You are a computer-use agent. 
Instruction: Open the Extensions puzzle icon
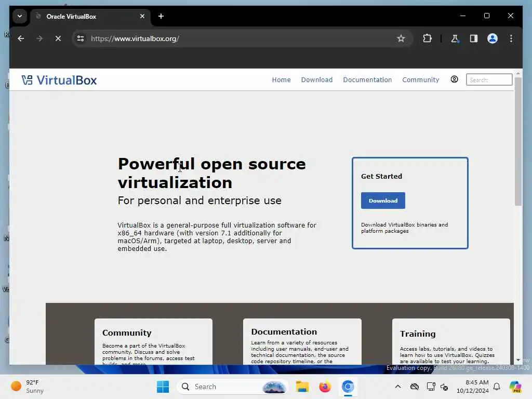(x=427, y=38)
